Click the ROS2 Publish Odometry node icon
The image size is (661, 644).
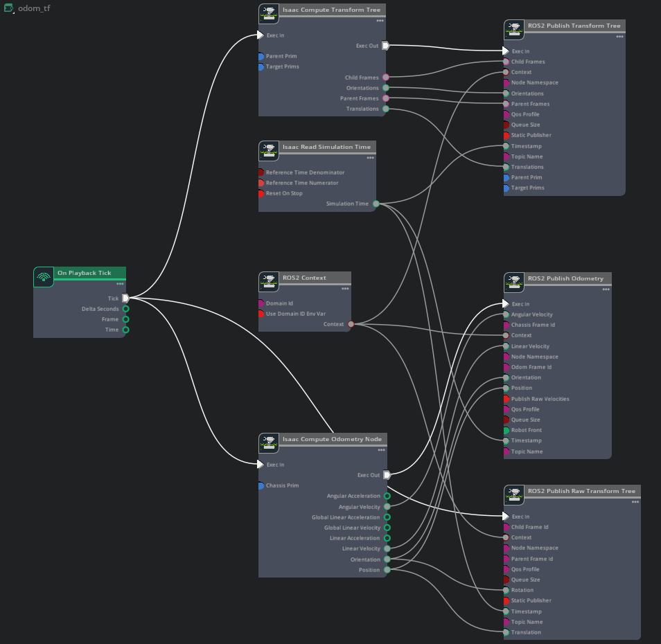514,283
